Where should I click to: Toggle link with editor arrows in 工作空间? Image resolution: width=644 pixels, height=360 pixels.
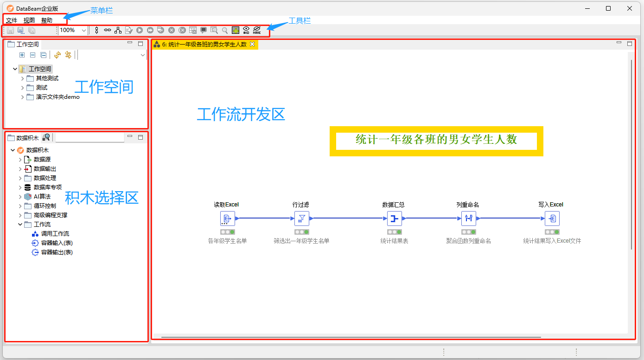[x=68, y=55]
